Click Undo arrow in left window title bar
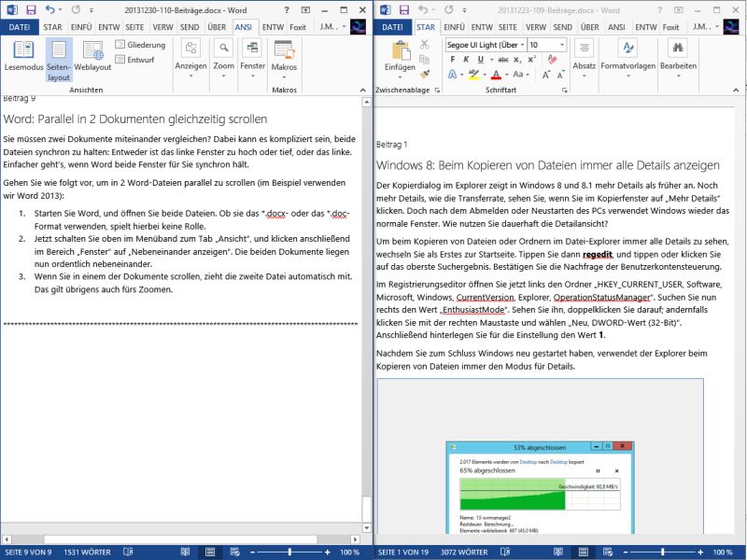 coord(49,9)
